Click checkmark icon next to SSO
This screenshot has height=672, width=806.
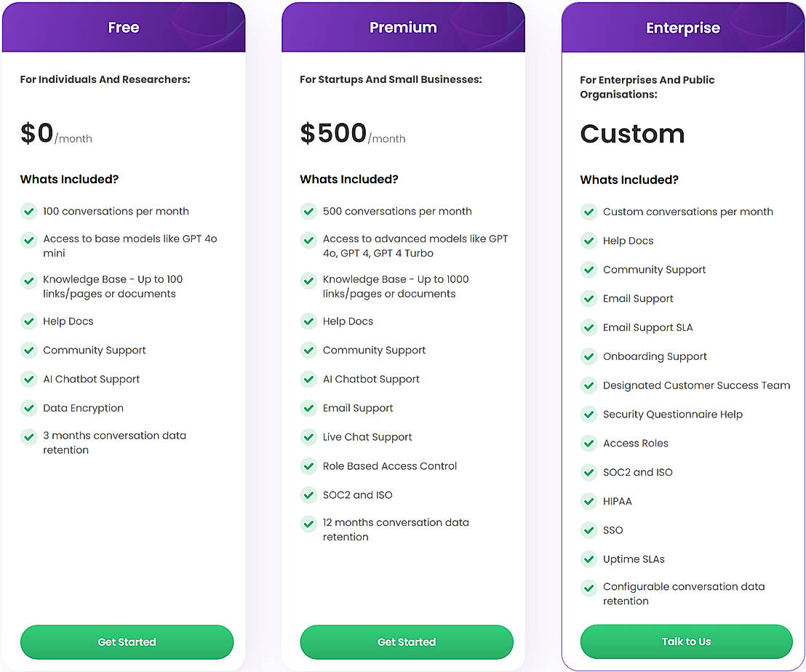(588, 530)
